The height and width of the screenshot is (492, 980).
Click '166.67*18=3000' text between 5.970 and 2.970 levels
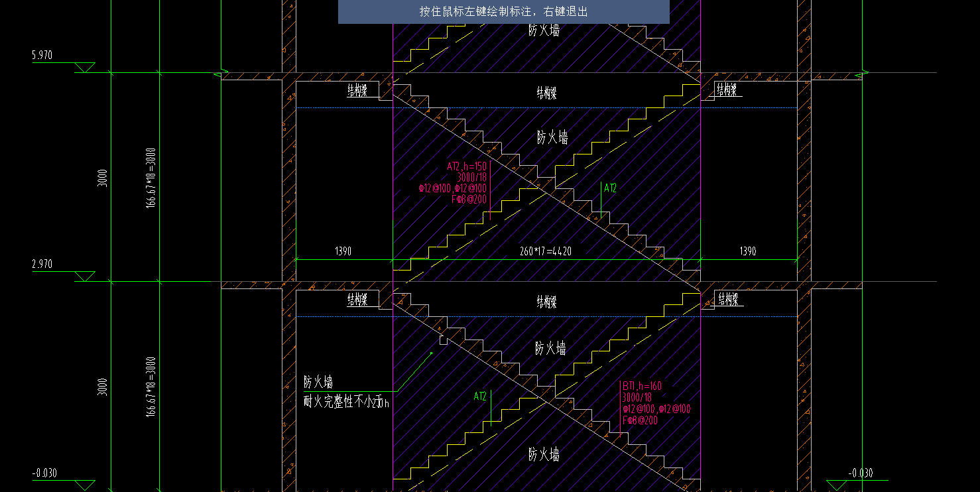pyautogui.click(x=151, y=178)
